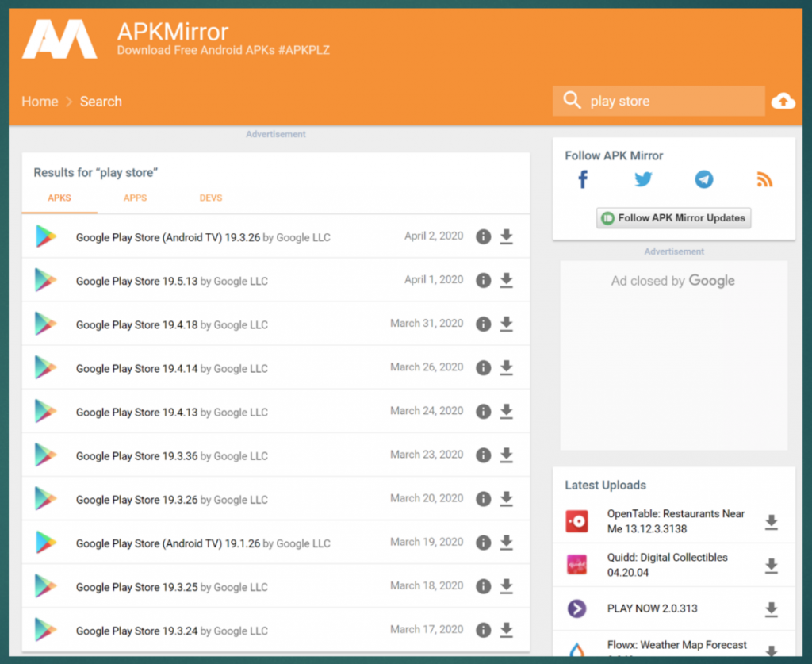Click the PLAY NOW app icon
This screenshot has width=812, height=664.
(x=577, y=608)
